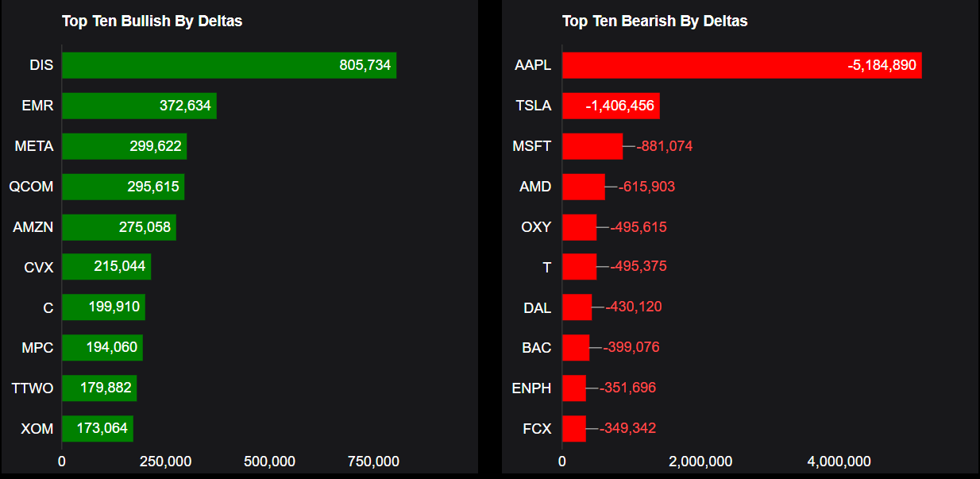Image resolution: width=980 pixels, height=479 pixels.
Task: Click the "Top Ten Bullish By Deltas" title
Action: tap(152, 21)
